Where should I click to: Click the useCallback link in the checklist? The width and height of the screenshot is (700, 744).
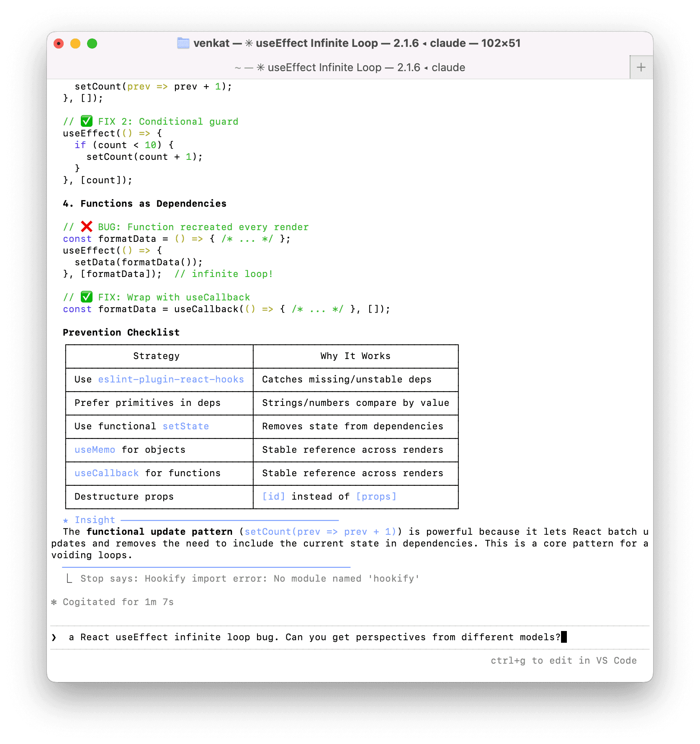(x=106, y=473)
